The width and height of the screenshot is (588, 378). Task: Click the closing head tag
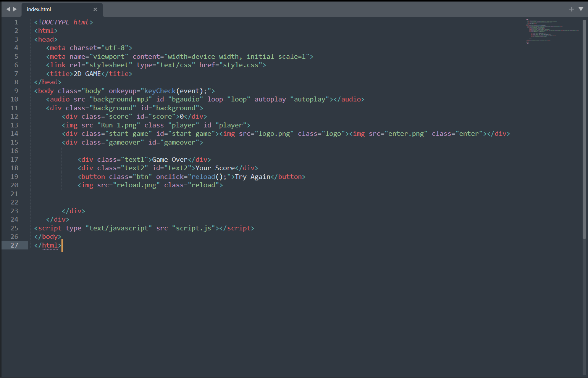tap(48, 82)
